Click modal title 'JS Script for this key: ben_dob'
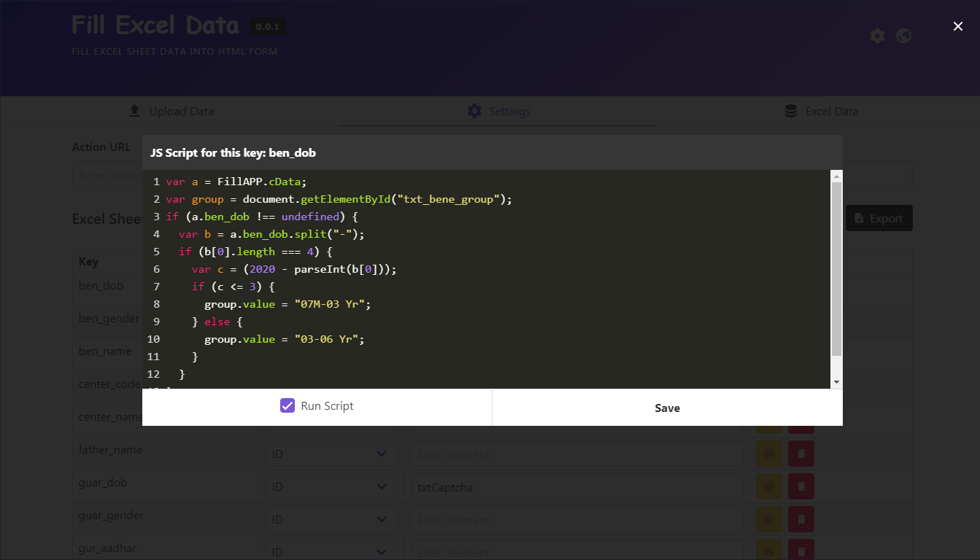 [233, 153]
